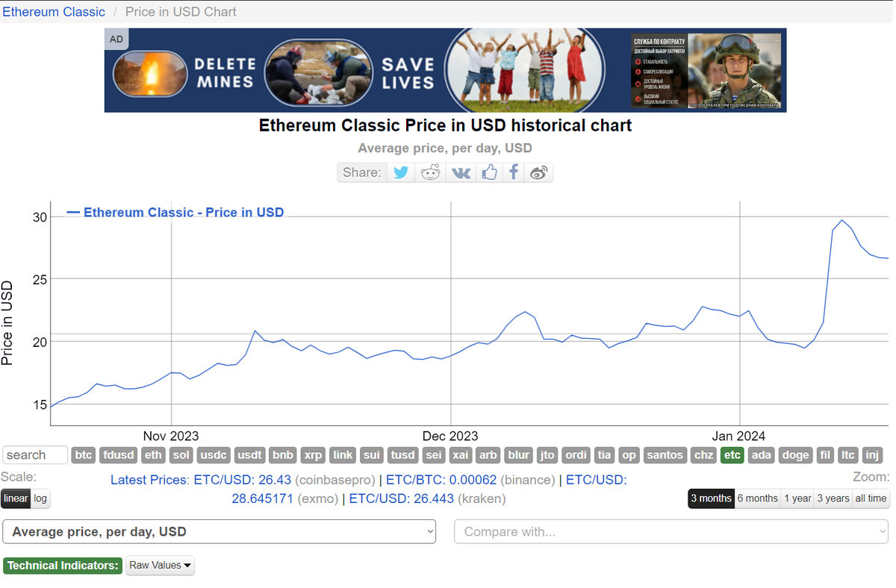This screenshot has height=588, width=896.
Task: Open the Compare with dropdown
Action: 671,532
